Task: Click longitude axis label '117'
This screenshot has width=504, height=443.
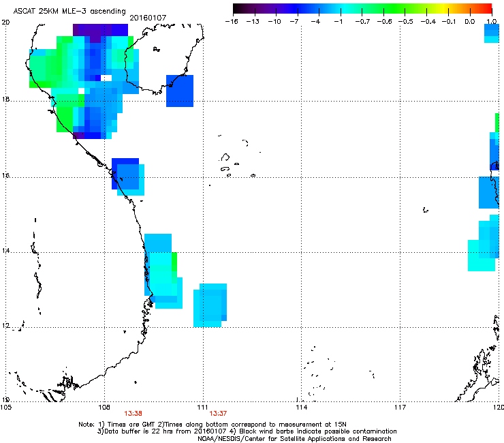Action: (x=400, y=408)
